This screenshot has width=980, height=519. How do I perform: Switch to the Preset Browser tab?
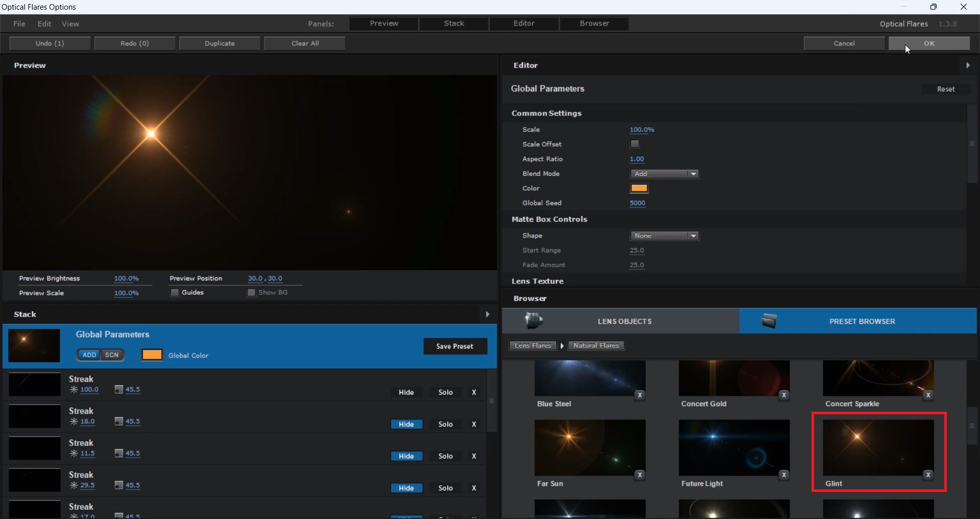point(859,321)
